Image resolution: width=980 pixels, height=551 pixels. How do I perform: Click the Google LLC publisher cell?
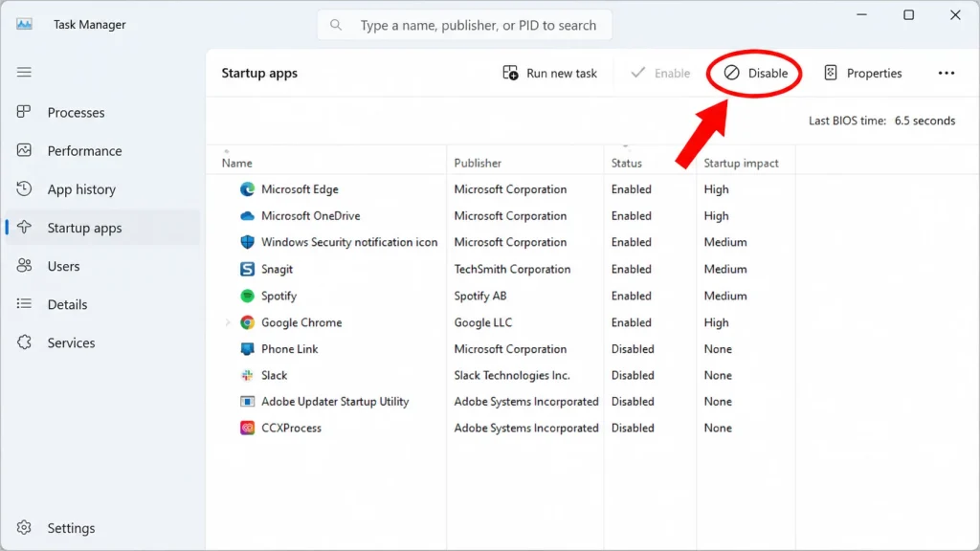(482, 322)
